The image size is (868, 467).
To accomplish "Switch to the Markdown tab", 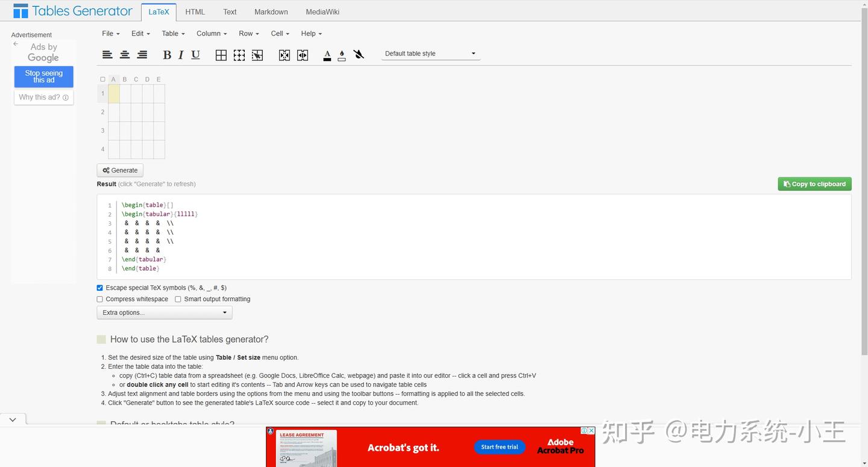I will click(x=271, y=11).
